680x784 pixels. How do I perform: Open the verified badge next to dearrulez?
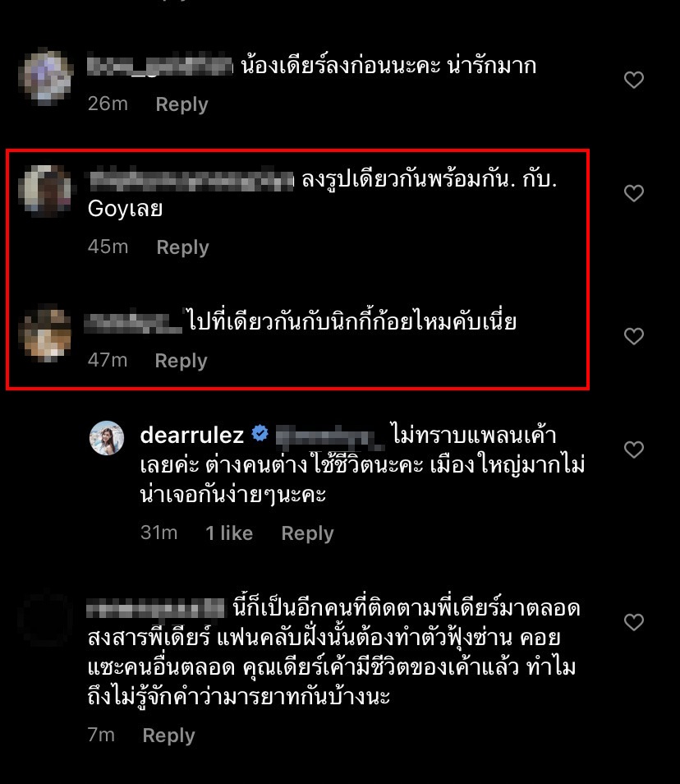click(x=260, y=433)
